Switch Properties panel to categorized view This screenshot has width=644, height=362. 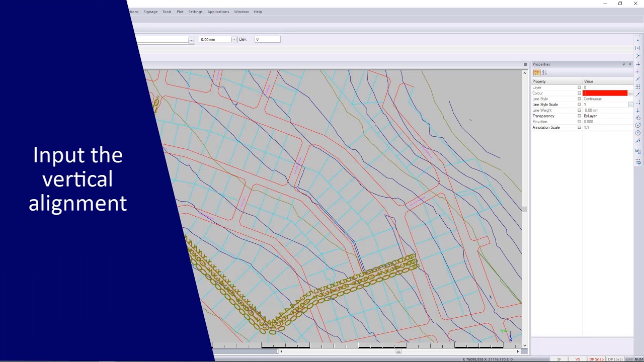(537, 72)
